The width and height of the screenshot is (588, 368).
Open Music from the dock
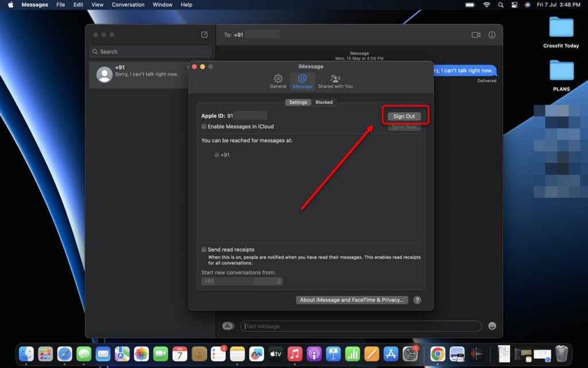click(295, 354)
